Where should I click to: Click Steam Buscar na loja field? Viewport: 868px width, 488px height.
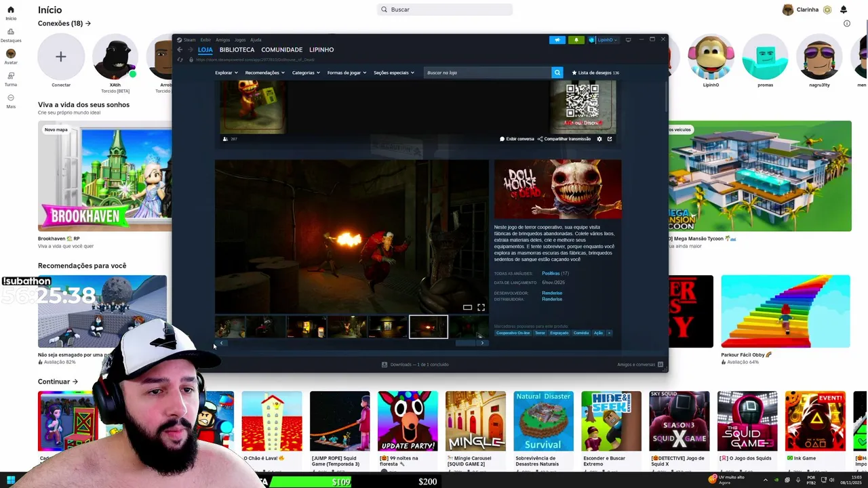point(488,73)
